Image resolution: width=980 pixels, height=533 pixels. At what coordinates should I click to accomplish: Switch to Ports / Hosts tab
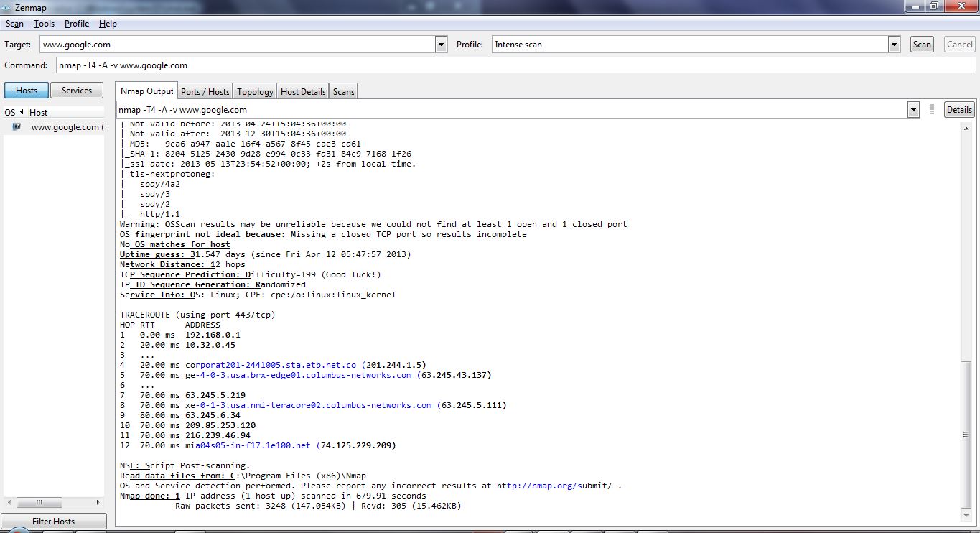[205, 92]
